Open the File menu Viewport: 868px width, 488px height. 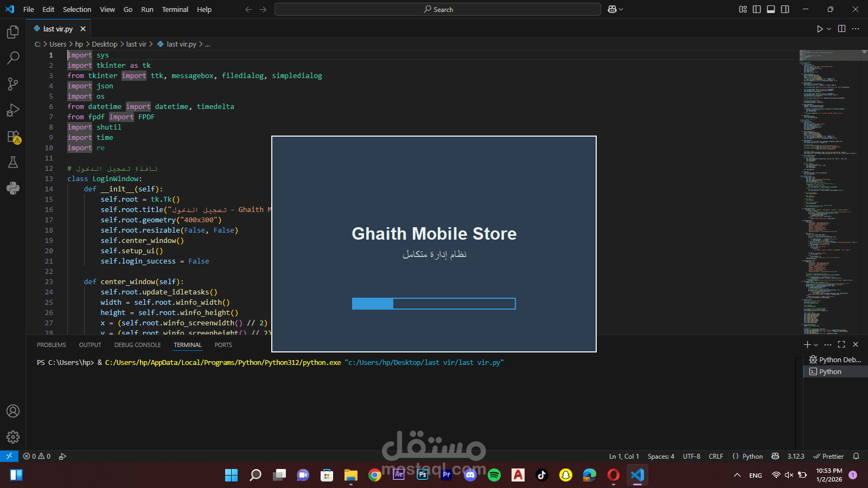[x=29, y=9]
